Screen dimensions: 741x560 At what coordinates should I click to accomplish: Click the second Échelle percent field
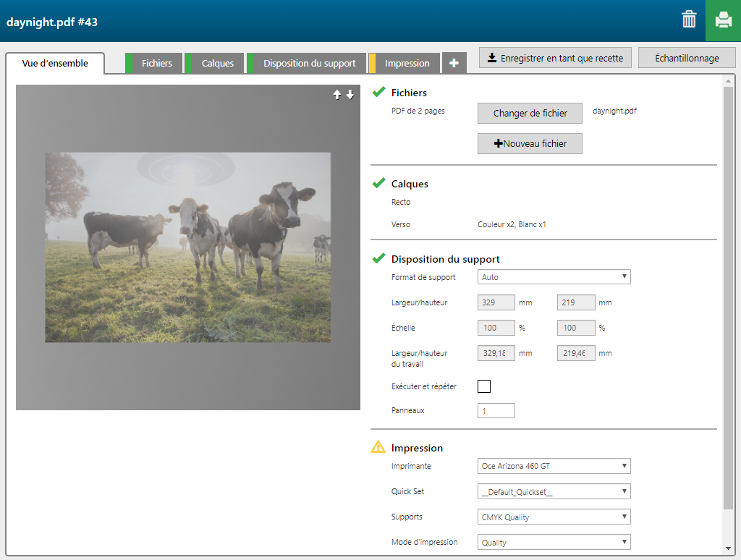[x=576, y=328]
